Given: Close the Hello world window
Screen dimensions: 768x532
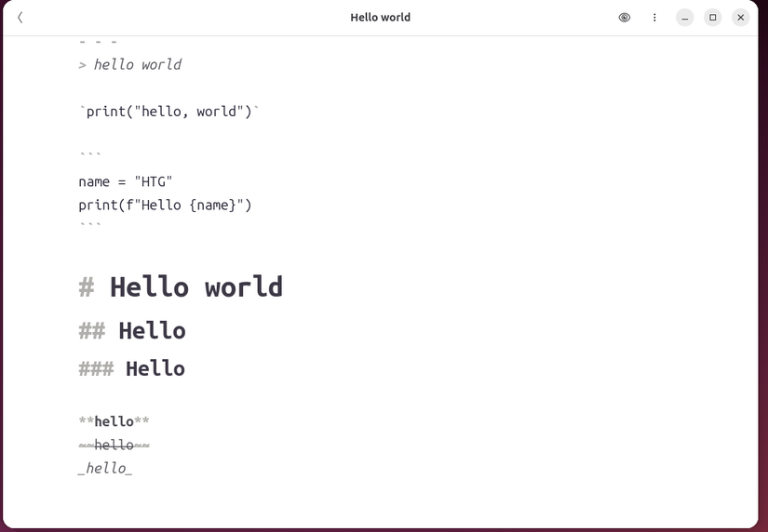Looking at the screenshot, I should pos(741,18).
